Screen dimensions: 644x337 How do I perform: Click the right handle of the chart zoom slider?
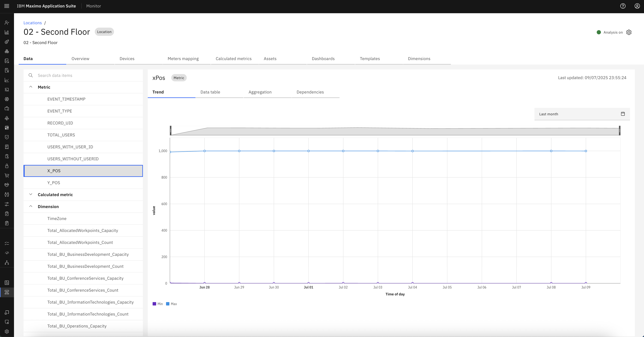click(x=620, y=130)
